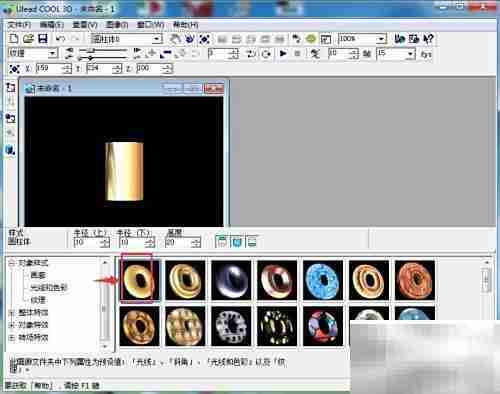
Task: Click the X position field showing 159
Action: coord(53,69)
